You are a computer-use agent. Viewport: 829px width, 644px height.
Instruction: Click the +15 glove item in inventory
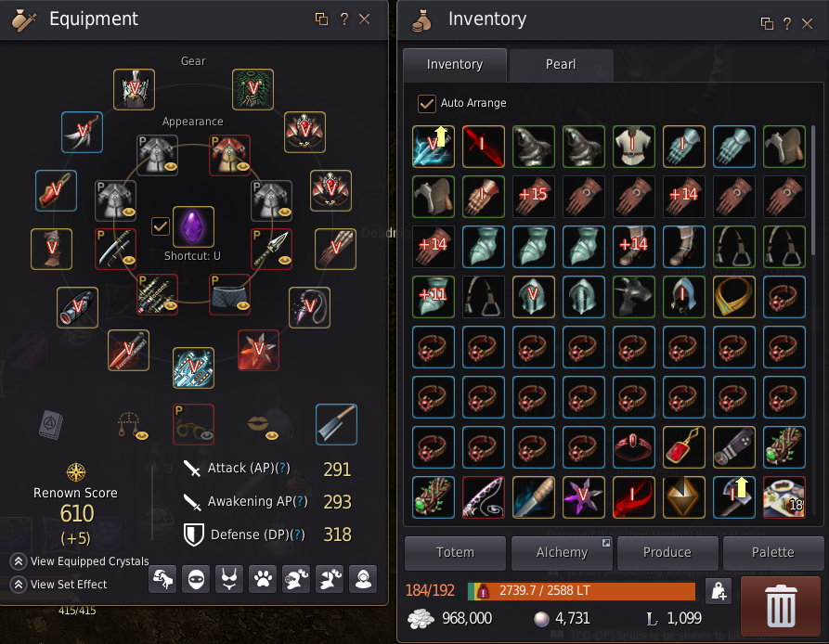coord(534,197)
